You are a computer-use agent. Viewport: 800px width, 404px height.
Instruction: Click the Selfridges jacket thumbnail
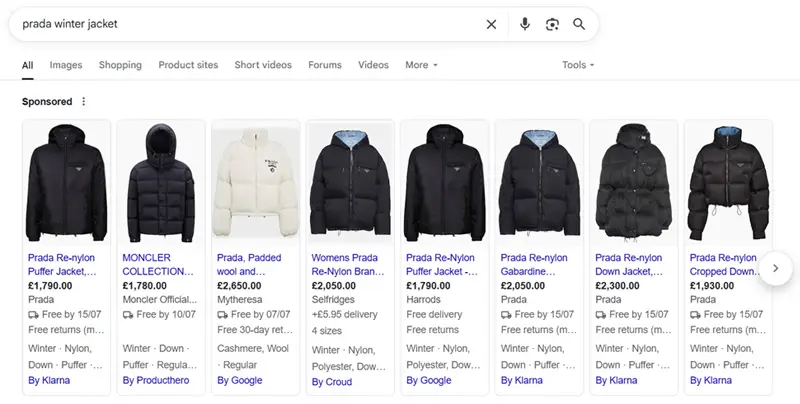pyautogui.click(x=350, y=183)
